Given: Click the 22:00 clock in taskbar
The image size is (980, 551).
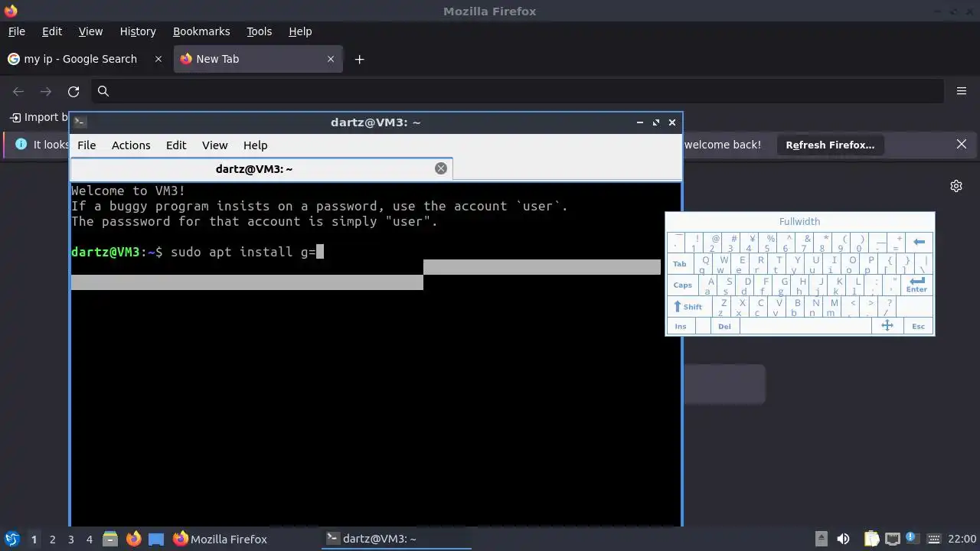Looking at the screenshot, I should pos(962,539).
